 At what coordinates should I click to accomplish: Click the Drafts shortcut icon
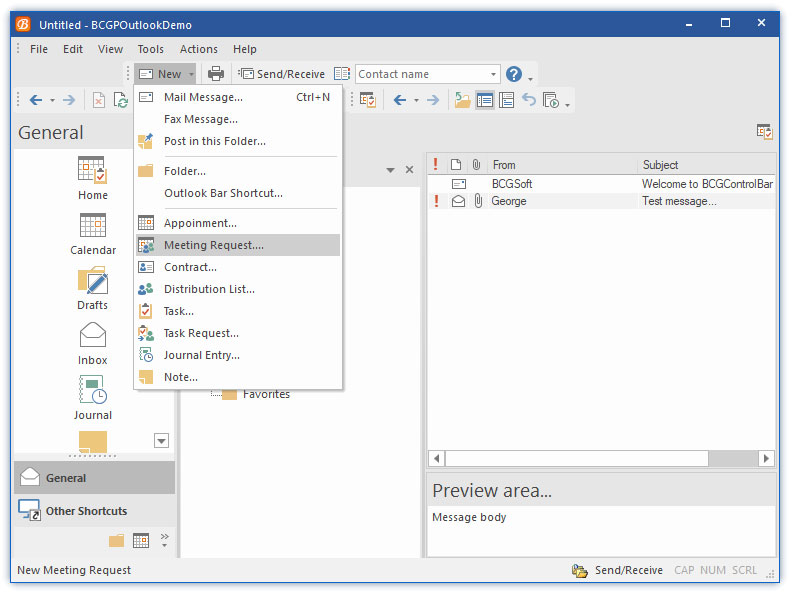(x=93, y=282)
